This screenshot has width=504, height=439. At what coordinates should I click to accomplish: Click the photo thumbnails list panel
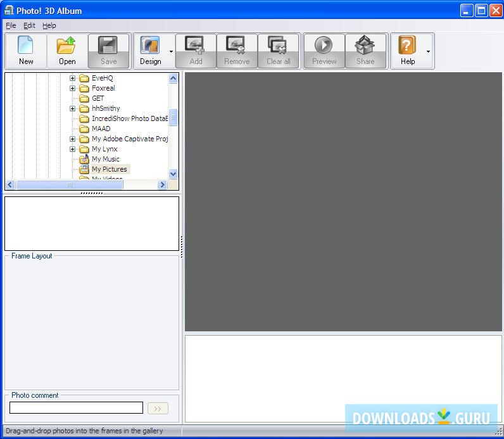(92, 224)
